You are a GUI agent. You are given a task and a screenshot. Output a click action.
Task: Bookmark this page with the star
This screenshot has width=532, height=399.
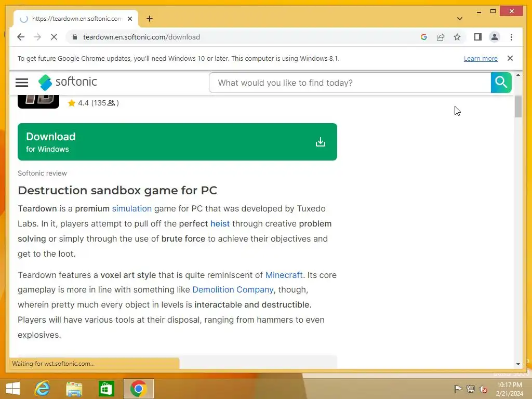pyautogui.click(x=457, y=37)
